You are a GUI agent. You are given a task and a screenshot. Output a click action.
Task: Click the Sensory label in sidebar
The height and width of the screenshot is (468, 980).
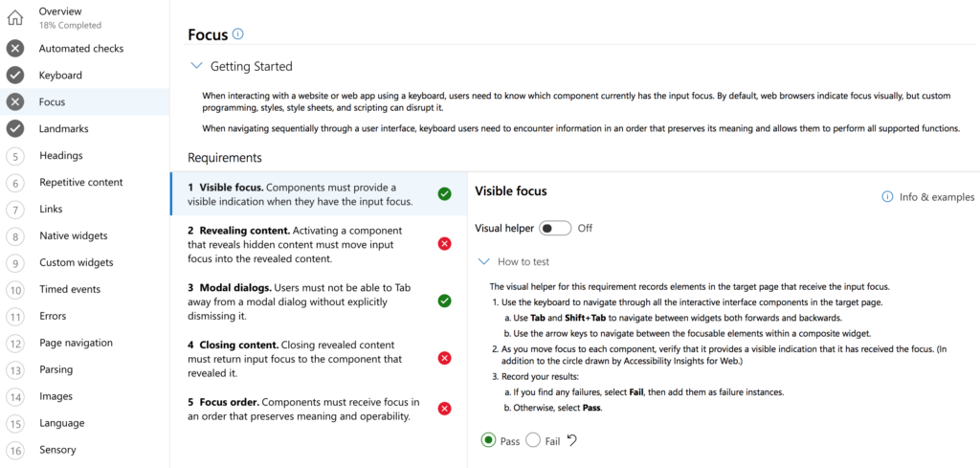click(56, 450)
